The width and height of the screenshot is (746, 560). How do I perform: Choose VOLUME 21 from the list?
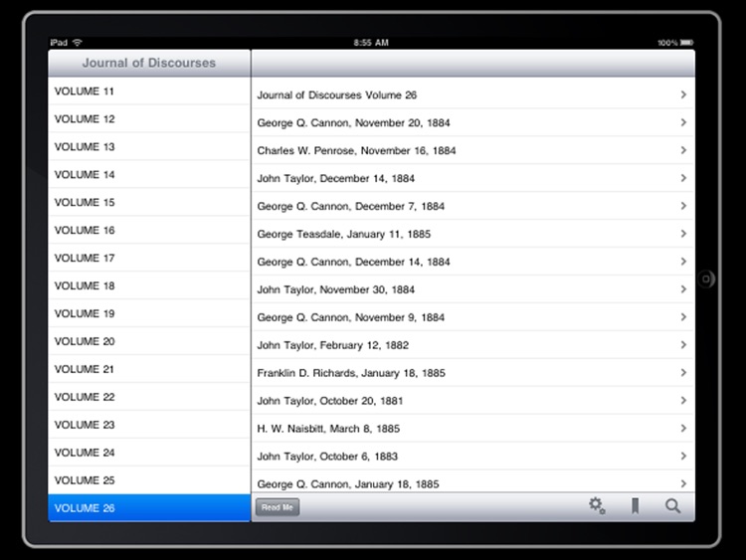[149, 369]
